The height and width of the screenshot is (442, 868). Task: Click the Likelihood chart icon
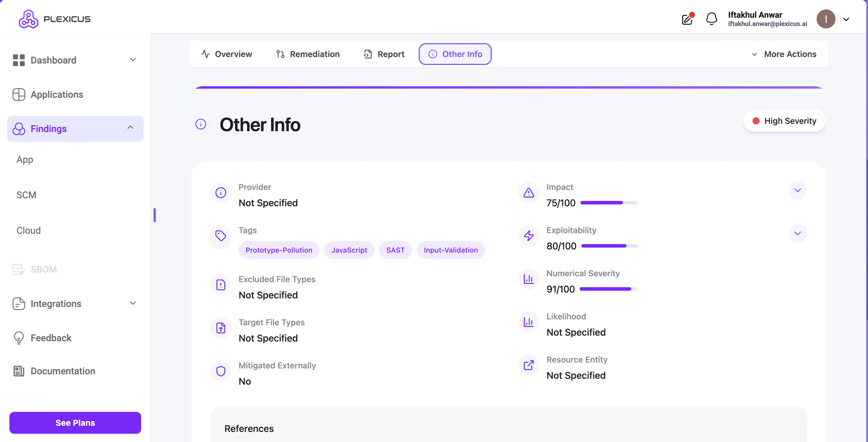coord(528,322)
